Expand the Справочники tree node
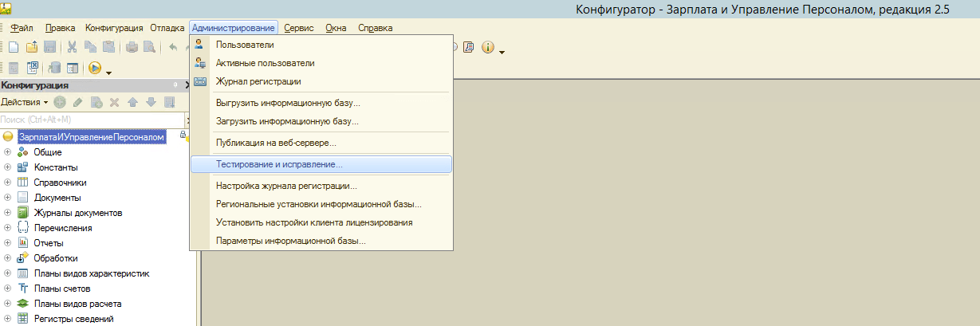980x326 pixels. click(x=7, y=183)
